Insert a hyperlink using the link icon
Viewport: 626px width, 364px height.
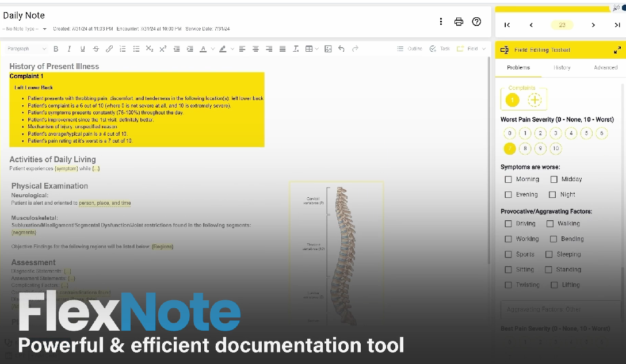108,49
